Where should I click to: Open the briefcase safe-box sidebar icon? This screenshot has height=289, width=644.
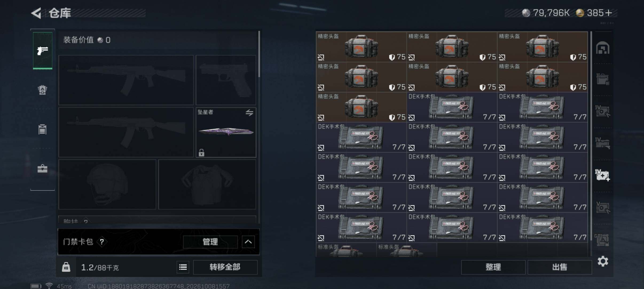point(42,168)
